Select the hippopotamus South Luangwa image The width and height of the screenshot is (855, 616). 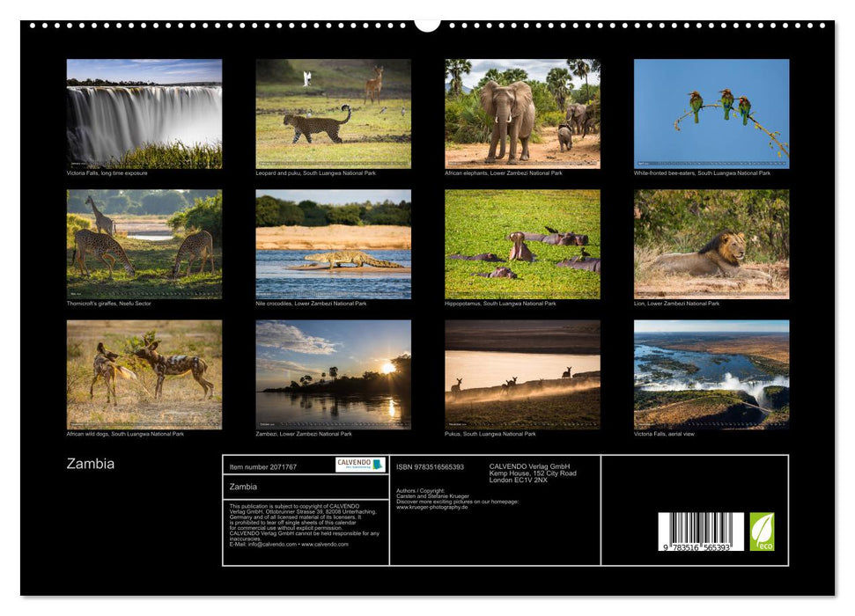(521, 243)
